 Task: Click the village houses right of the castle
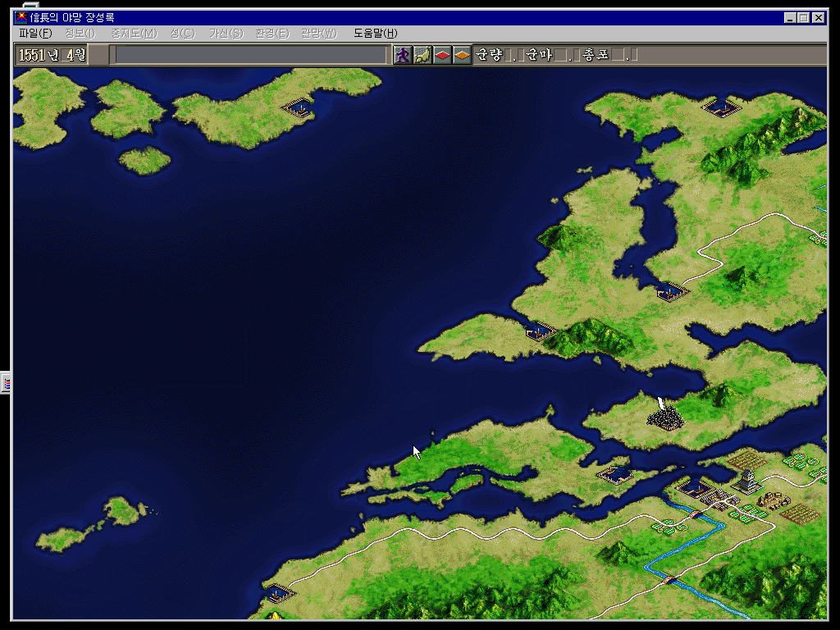(773, 500)
